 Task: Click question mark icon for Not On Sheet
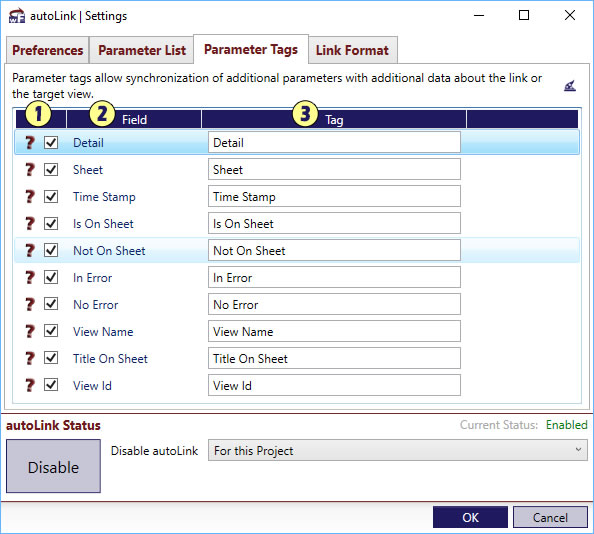pyautogui.click(x=30, y=250)
